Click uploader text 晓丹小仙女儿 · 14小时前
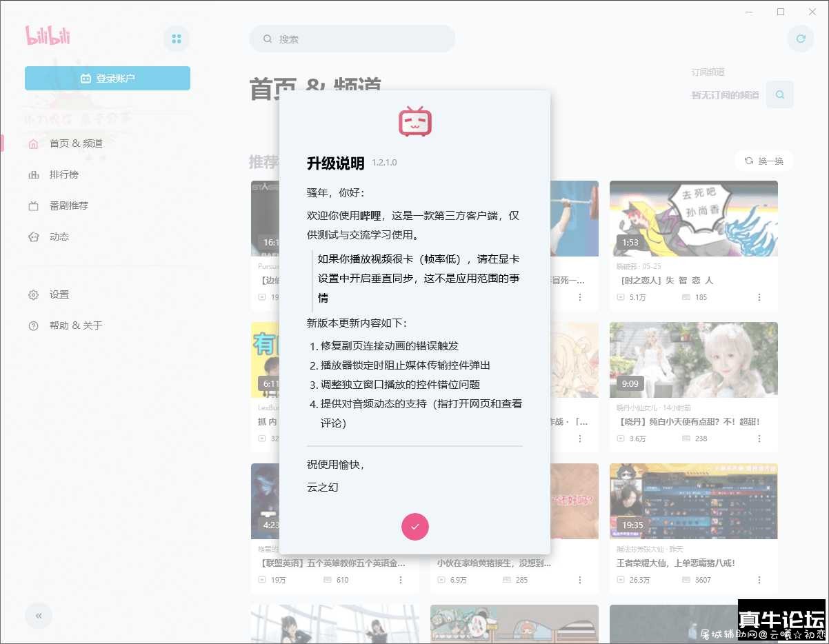The width and height of the screenshot is (829, 644). pyautogui.click(x=654, y=407)
